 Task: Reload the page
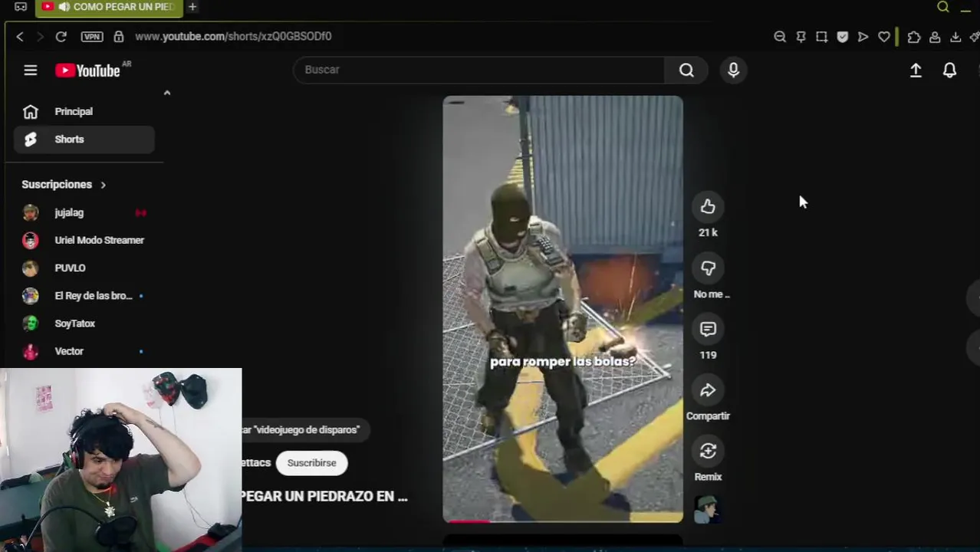pyautogui.click(x=61, y=36)
